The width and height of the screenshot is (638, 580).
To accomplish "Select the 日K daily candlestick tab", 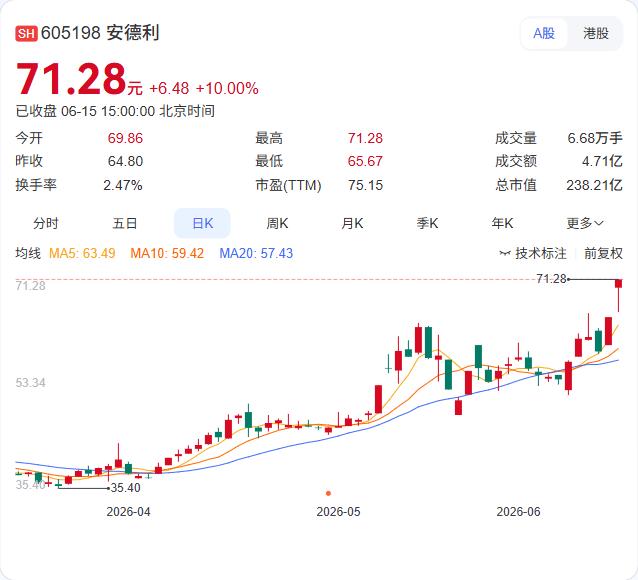I will pyautogui.click(x=202, y=223).
